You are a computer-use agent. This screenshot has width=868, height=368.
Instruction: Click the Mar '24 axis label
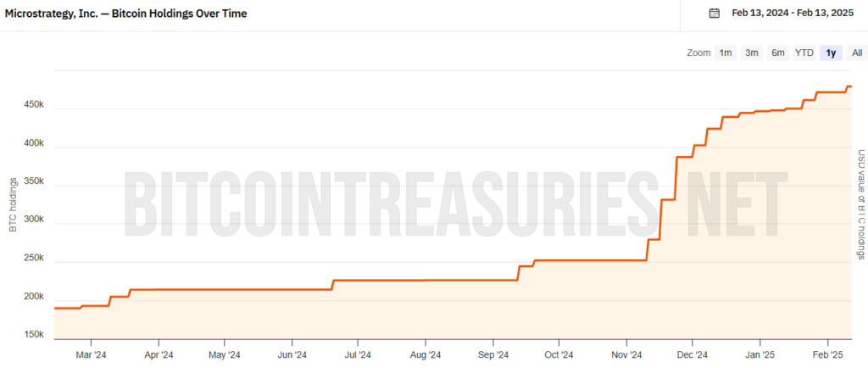point(92,354)
